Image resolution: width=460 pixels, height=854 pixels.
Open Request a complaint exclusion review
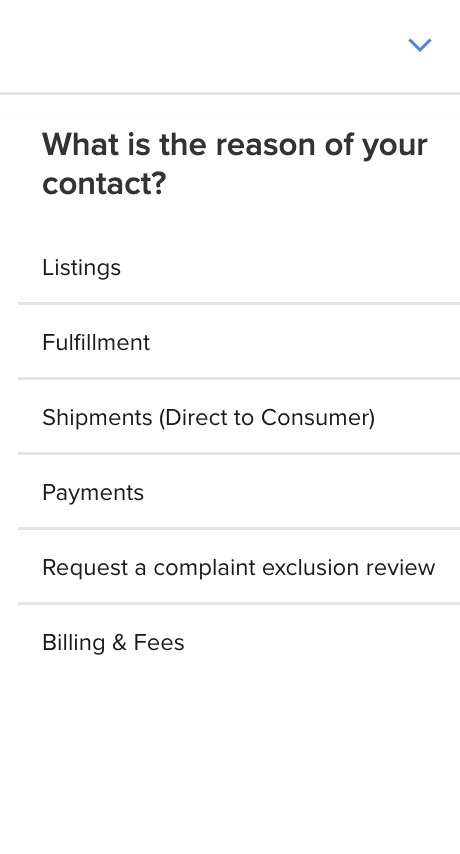(x=239, y=568)
